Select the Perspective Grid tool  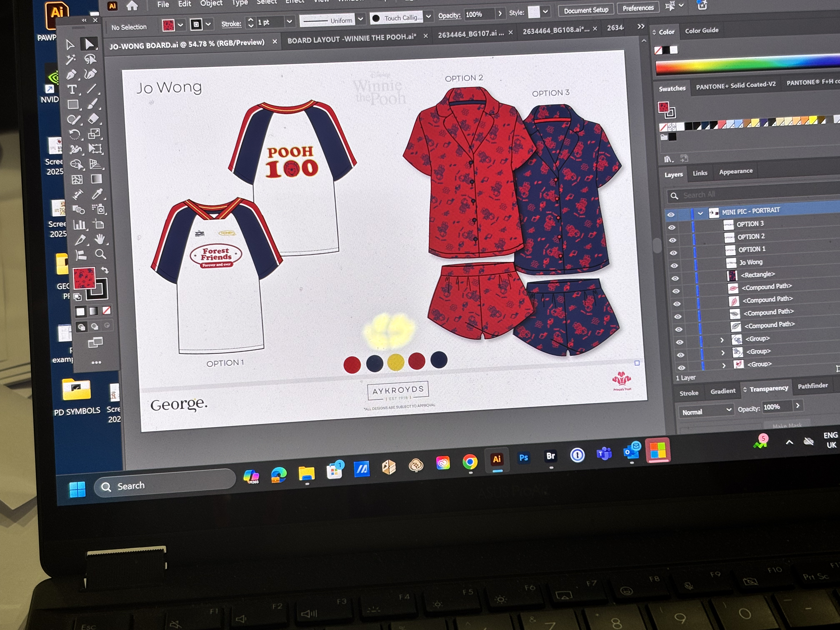[x=96, y=164]
